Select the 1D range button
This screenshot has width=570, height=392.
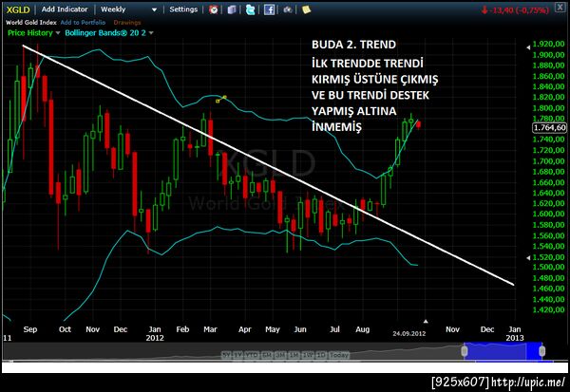coord(321,355)
